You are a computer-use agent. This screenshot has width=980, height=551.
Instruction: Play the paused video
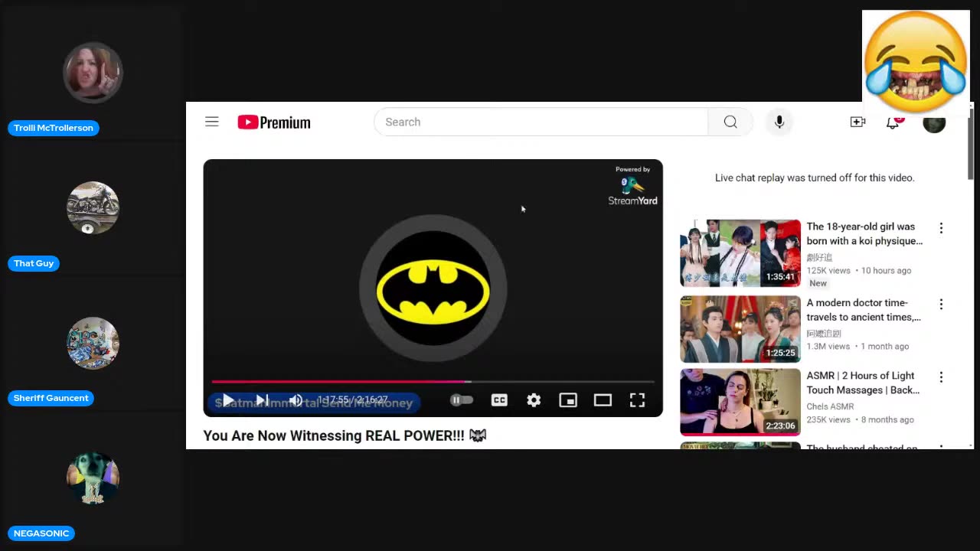click(227, 400)
